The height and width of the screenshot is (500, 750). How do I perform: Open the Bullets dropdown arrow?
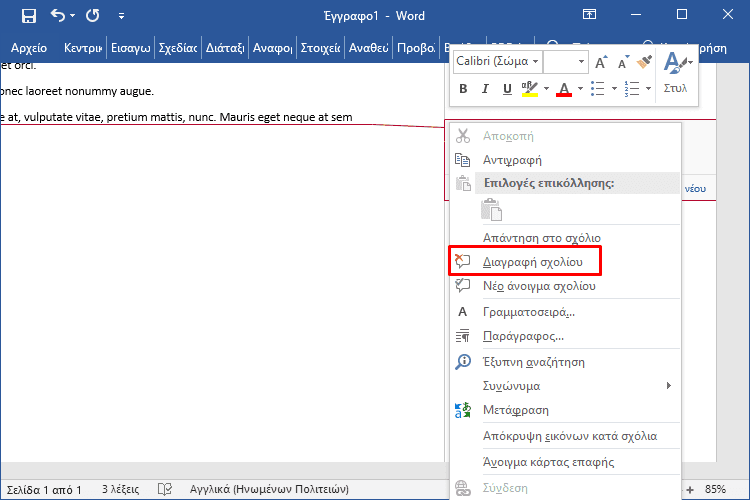pos(614,89)
